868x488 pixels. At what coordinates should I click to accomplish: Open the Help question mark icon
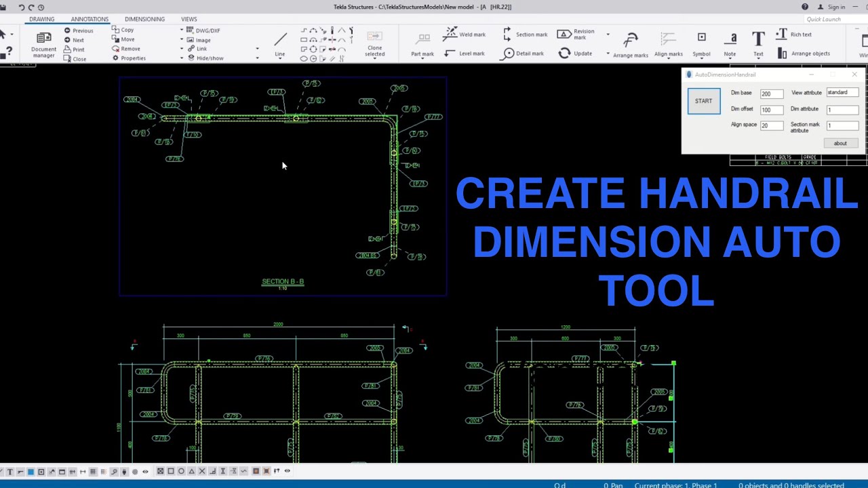[x=805, y=7]
